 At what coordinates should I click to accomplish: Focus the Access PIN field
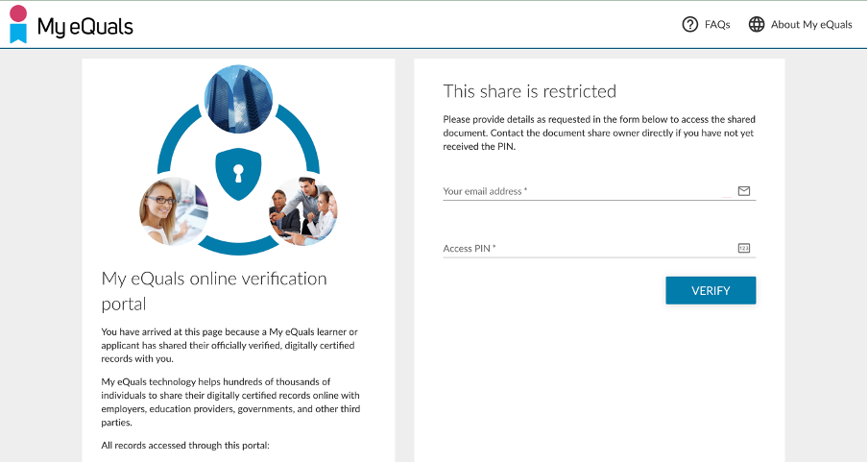[x=599, y=248]
